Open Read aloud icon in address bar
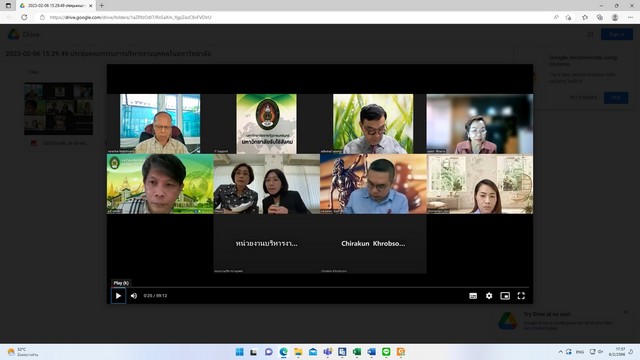640x360 pixels. [556, 17]
